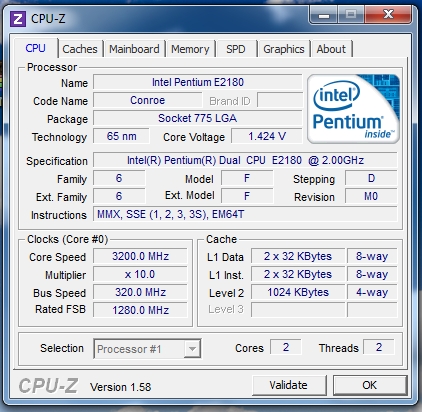422x412 pixels.
Task: Click the Model value F
Action: click(x=247, y=178)
